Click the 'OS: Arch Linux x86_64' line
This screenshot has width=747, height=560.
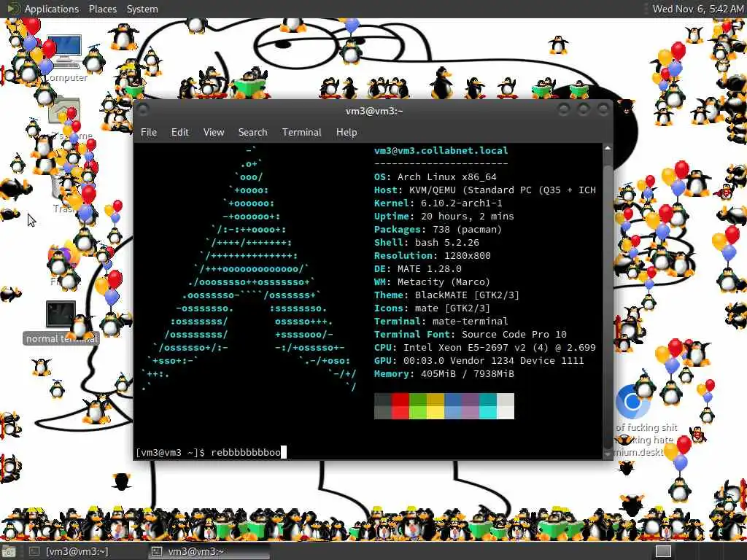coord(435,176)
